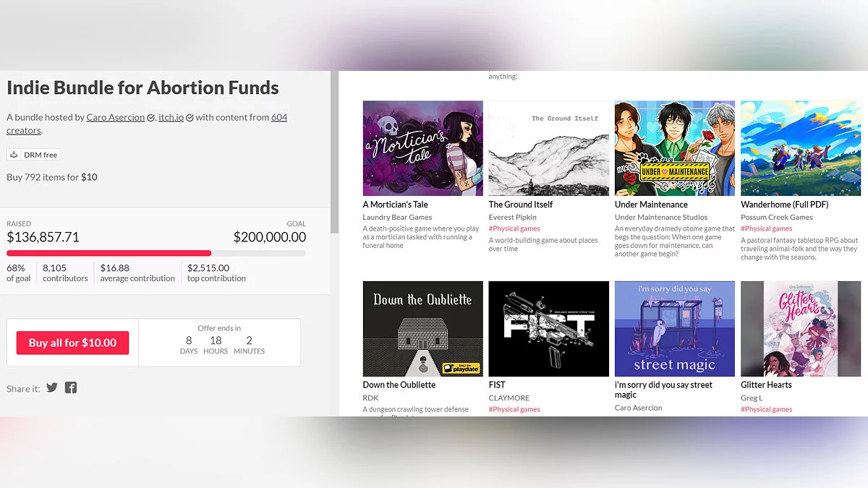Click verified checkmark beside itch.io
868x488 pixels.
click(x=190, y=118)
